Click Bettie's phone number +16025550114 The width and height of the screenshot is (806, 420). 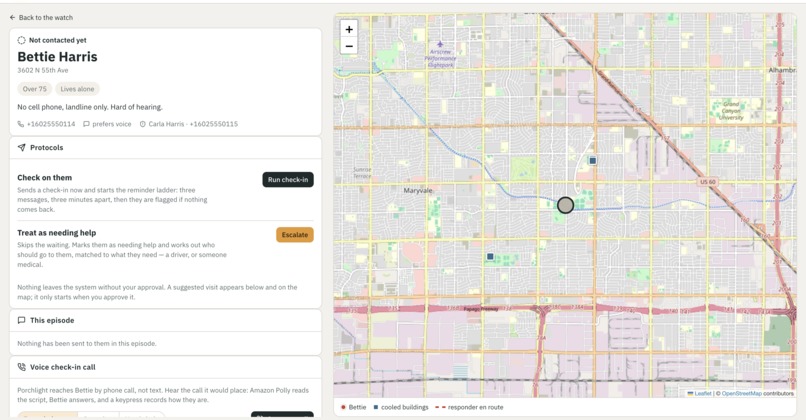coord(51,124)
